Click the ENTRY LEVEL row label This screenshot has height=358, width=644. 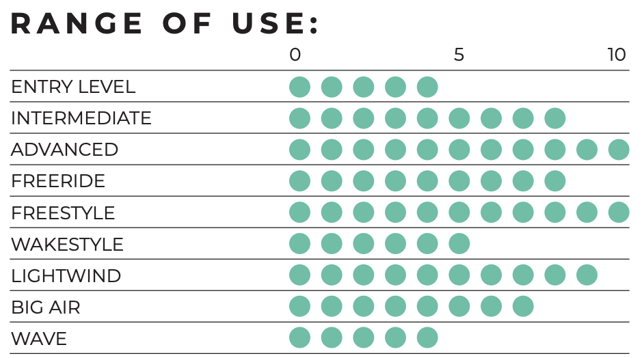[73, 87]
